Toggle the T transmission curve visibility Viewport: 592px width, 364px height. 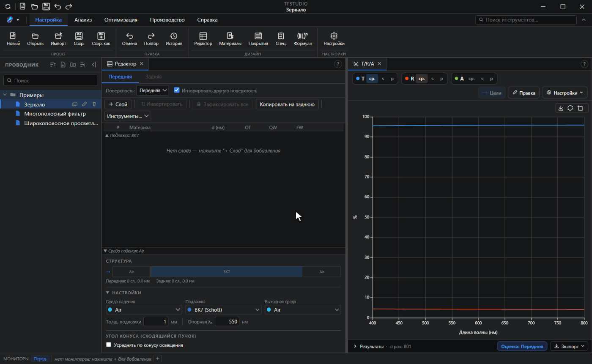click(360, 79)
